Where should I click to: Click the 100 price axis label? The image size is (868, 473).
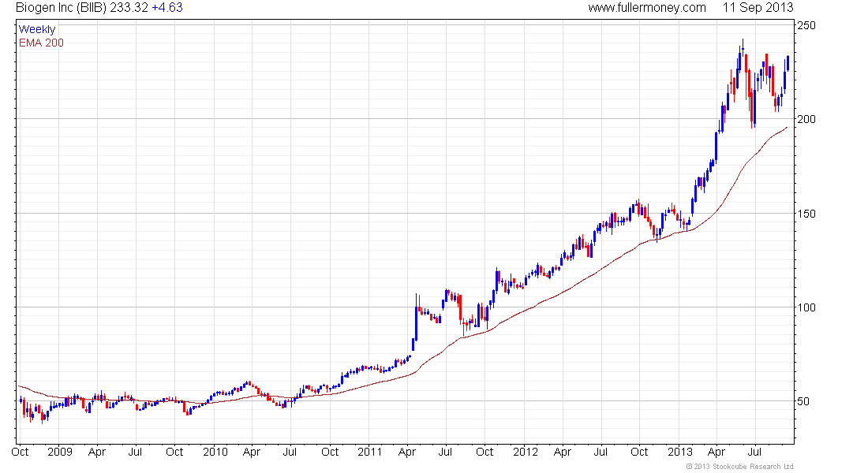[x=806, y=307]
